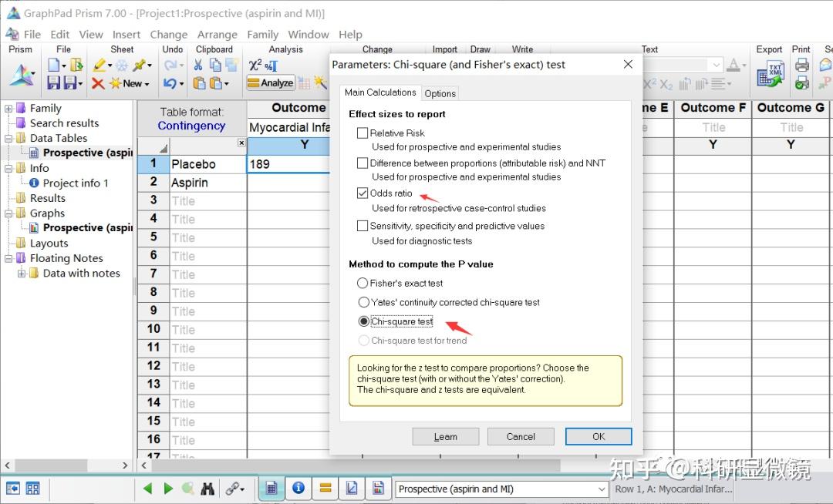Screen dimensions: 833x504
Task: Click the cell containing 189
Action: (x=288, y=164)
